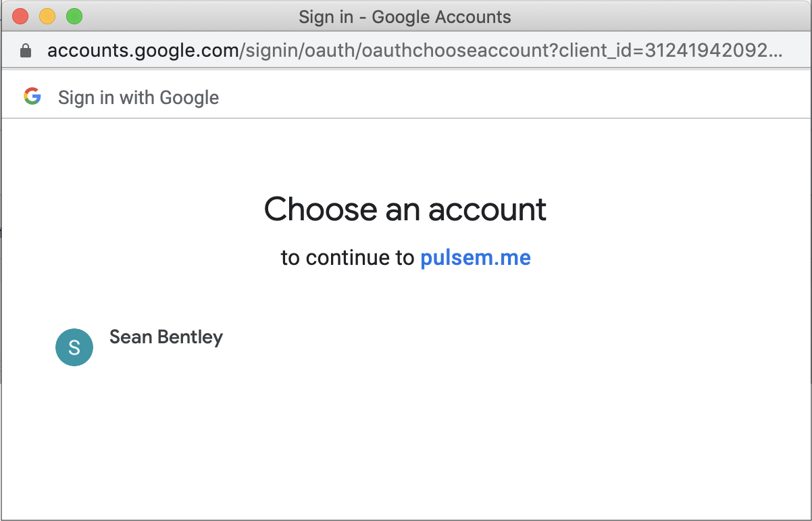Click the teal S avatar circle
The width and height of the screenshot is (812, 521).
(74, 347)
